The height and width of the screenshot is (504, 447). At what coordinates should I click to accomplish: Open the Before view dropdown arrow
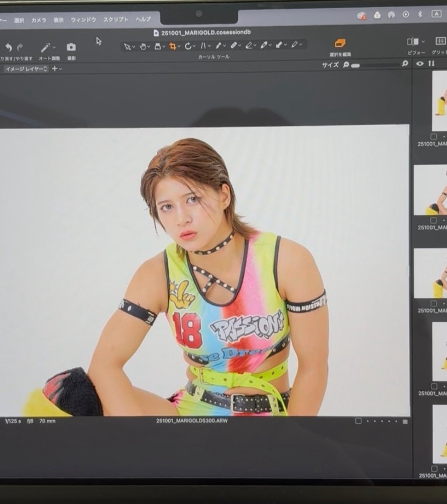(423, 41)
